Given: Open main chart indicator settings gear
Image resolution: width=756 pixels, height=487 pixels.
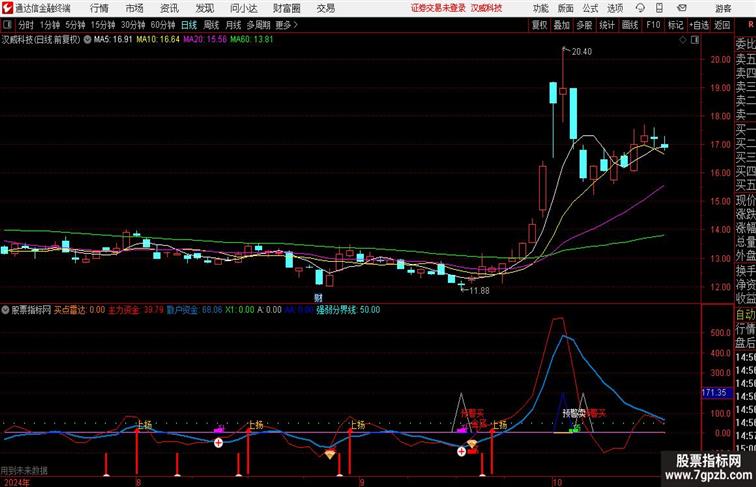Looking at the screenshot, I should point(87,40).
